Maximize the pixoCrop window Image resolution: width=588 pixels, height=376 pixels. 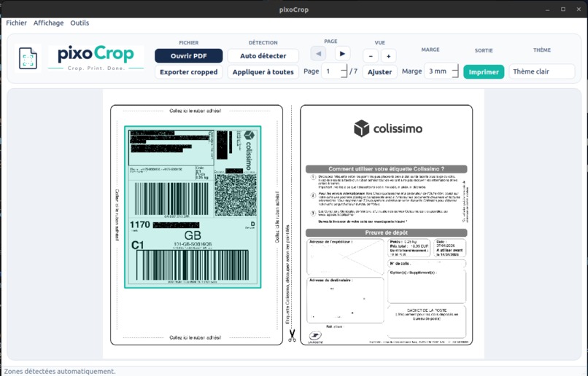[563, 9]
